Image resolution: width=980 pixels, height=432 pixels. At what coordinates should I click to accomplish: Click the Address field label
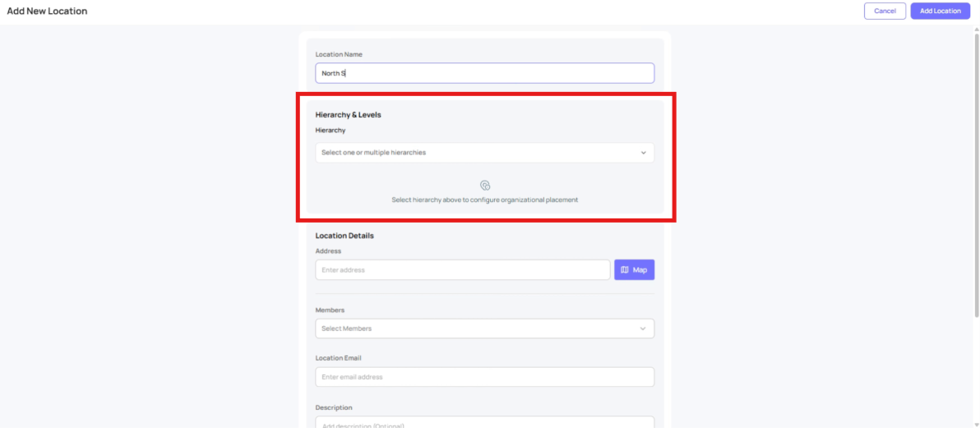(328, 251)
